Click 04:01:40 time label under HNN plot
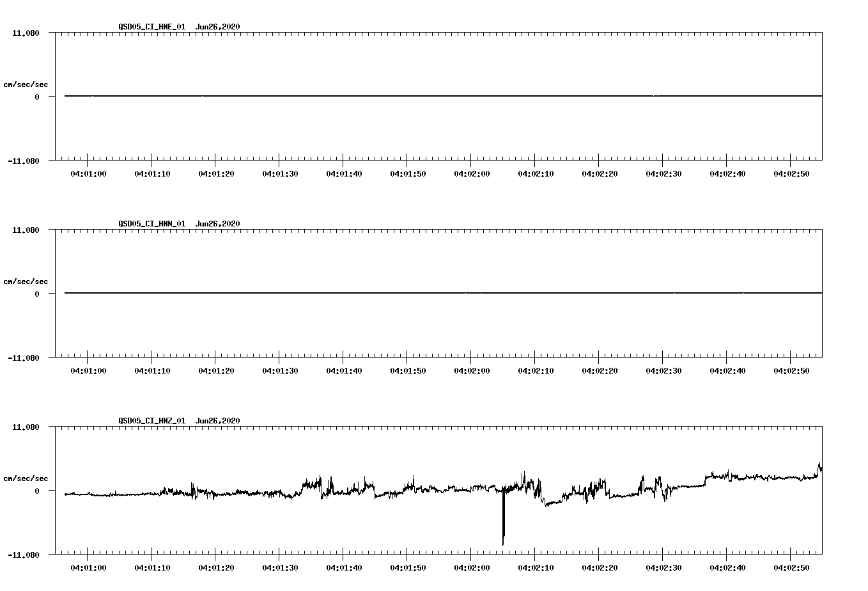Image resolution: width=868 pixels, height=591 pixels. click(x=344, y=371)
